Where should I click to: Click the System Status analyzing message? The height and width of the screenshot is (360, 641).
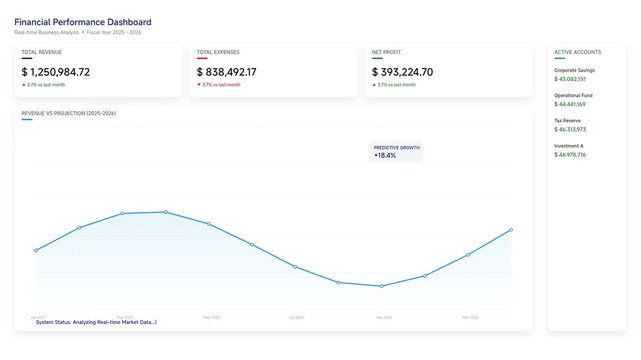pos(96,322)
